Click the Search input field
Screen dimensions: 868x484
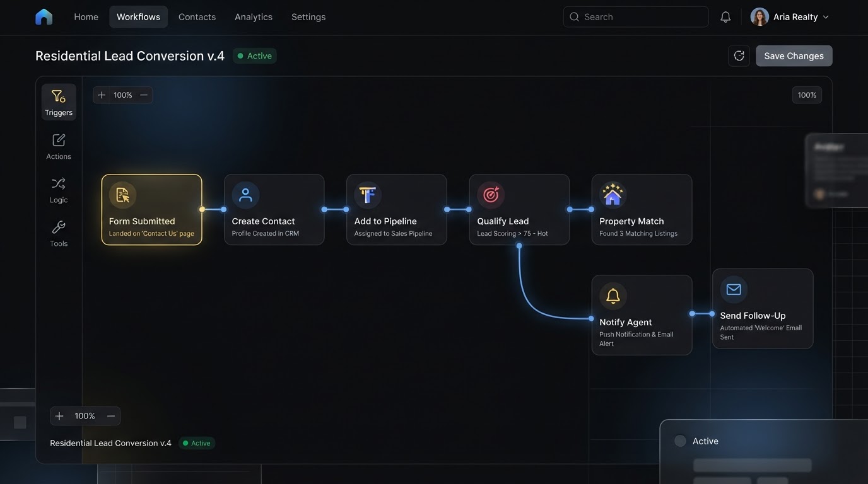point(636,17)
